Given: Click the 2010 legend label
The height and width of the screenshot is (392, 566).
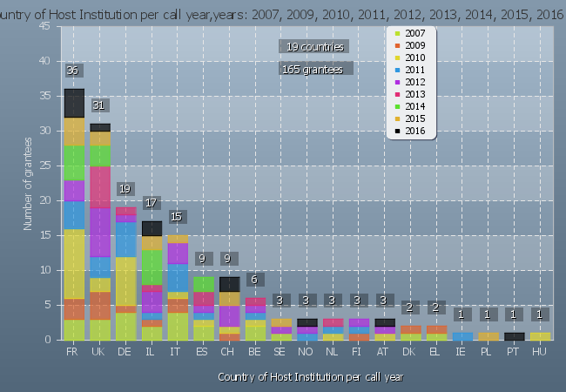Looking at the screenshot, I should coord(414,57).
